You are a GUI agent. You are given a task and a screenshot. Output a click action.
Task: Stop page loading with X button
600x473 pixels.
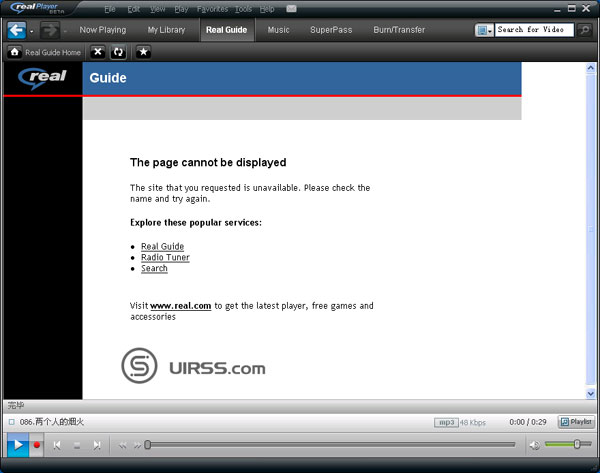[98, 52]
